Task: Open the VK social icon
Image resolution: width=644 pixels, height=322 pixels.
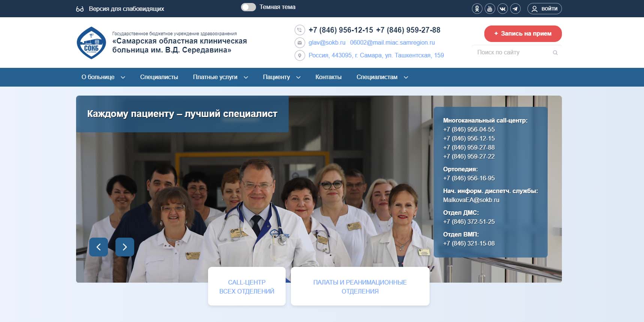Action: point(502,9)
